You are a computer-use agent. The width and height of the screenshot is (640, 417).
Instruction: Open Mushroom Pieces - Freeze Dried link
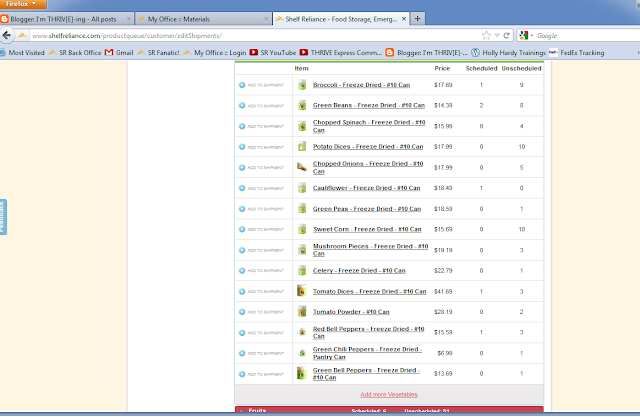pos(371,250)
